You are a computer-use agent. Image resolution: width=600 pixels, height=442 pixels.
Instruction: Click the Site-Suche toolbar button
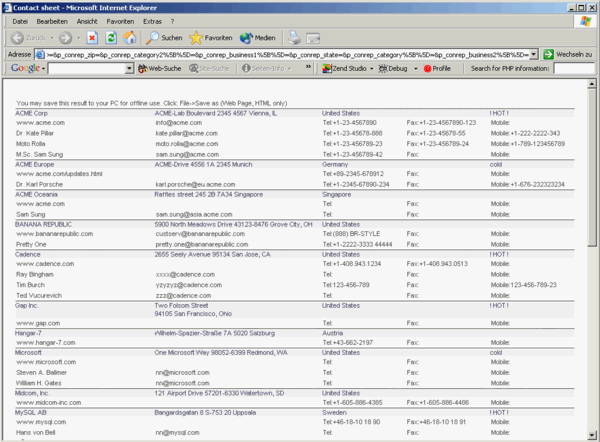[209, 69]
